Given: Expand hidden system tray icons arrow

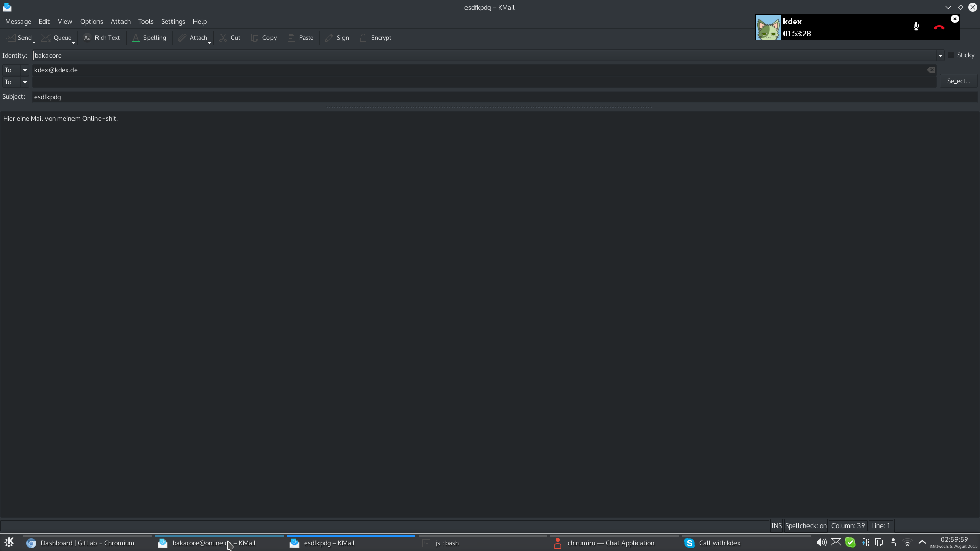Looking at the screenshot, I should coord(922,542).
